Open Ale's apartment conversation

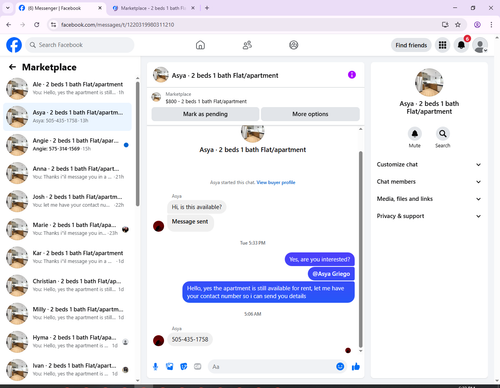[67, 89]
